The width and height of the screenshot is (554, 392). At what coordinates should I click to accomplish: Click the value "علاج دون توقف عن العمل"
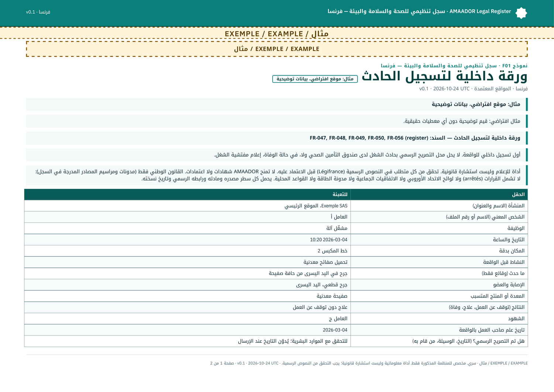pyautogui.click(x=320, y=307)
